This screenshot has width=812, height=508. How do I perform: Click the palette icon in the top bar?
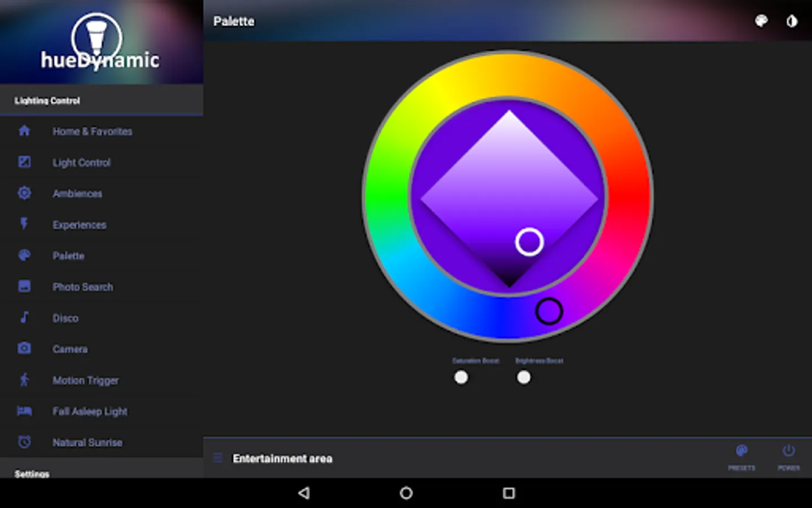(x=761, y=21)
